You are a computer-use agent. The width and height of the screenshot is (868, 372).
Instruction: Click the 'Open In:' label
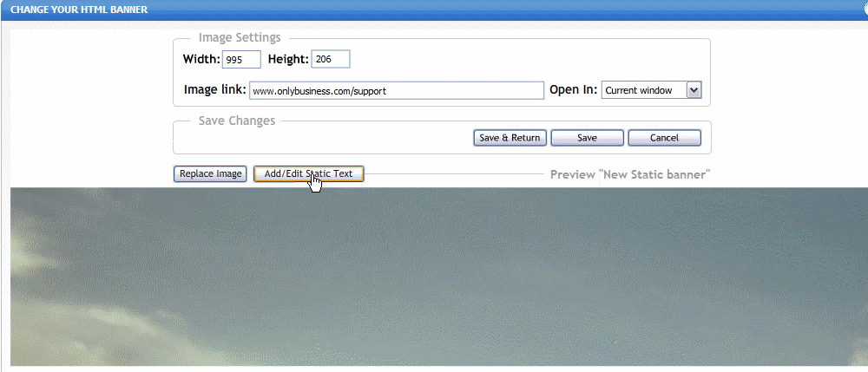pyautogui.click(x=574, y=89)
